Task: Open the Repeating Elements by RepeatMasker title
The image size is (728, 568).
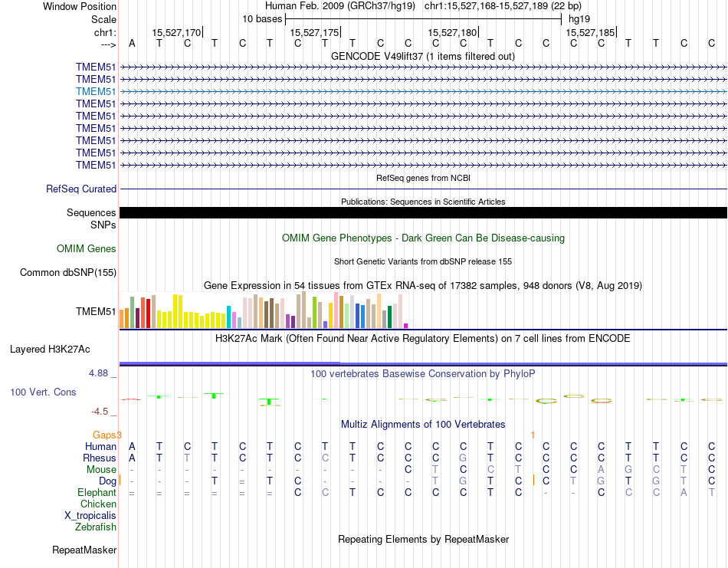Action: [x=423, y=540]
